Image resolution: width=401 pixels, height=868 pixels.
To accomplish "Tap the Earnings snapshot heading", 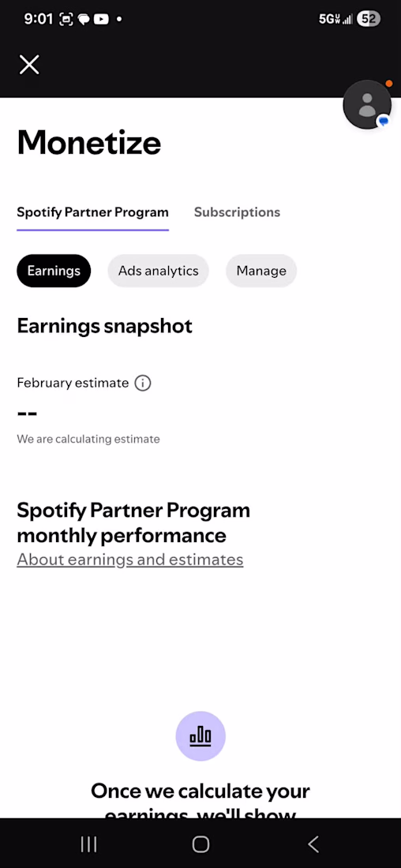I will pyautogui.click(x=105, y=326).
